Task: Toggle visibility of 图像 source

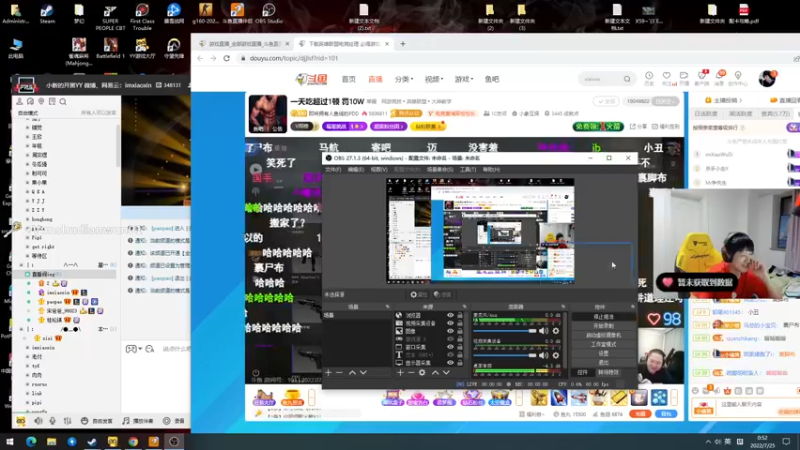Action: tap(450, 331)
